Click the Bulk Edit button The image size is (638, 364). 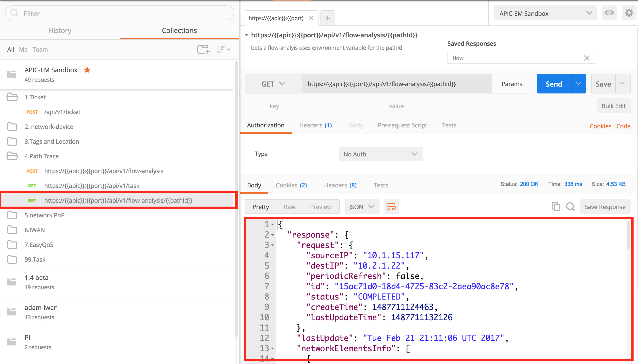(613, 106)
